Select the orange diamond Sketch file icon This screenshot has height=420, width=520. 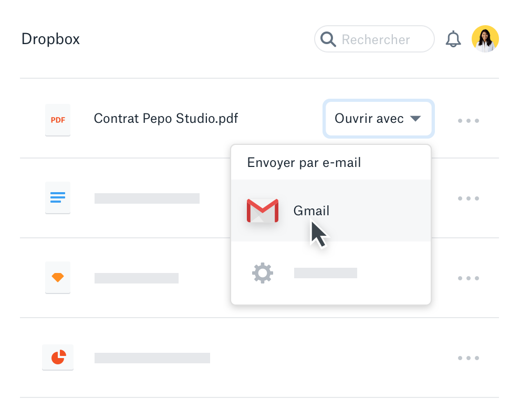[x=58, y=277]
